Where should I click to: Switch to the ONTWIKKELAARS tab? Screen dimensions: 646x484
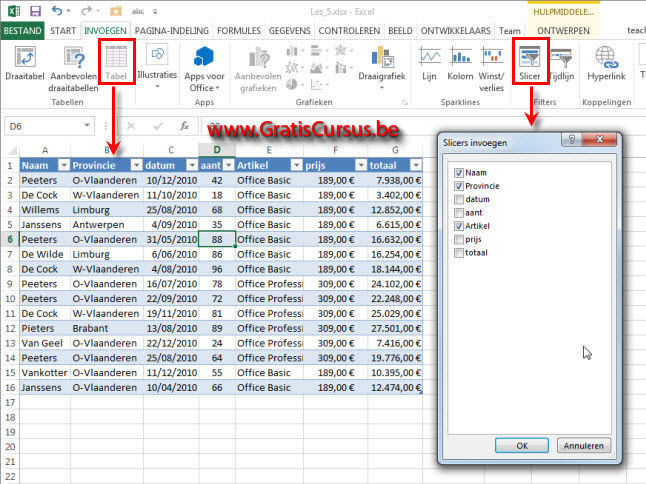[455, 31]
